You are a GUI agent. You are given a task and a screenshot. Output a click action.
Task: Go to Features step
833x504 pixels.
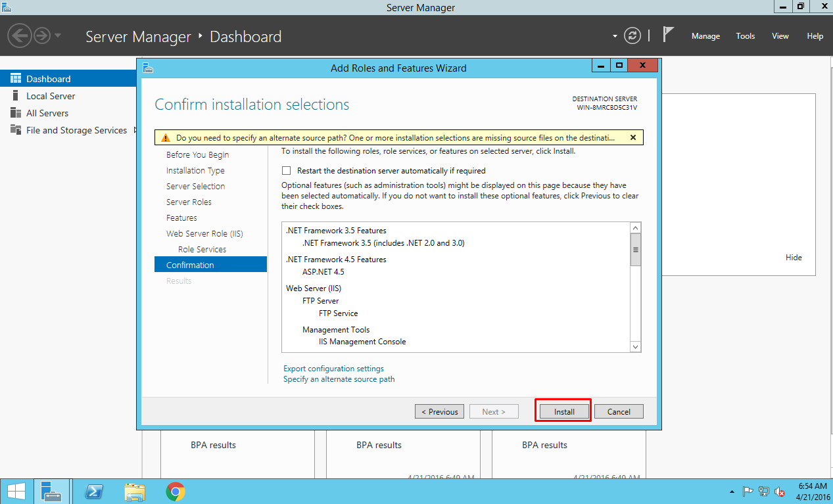tap(181, 218)
